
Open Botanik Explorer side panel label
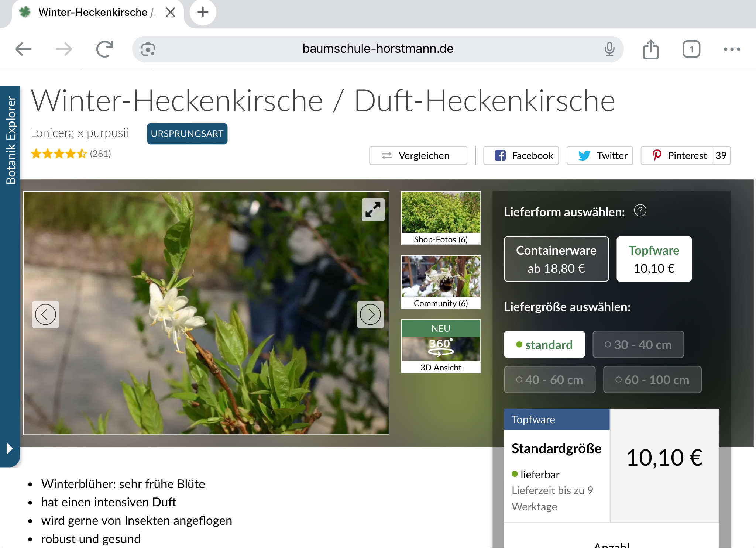(10, 140)
